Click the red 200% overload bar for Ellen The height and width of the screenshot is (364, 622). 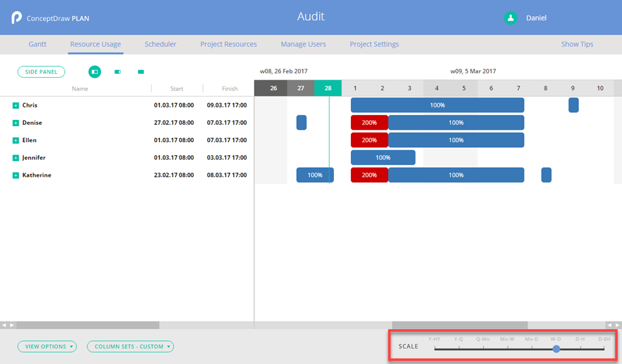(x=369, y=140)
